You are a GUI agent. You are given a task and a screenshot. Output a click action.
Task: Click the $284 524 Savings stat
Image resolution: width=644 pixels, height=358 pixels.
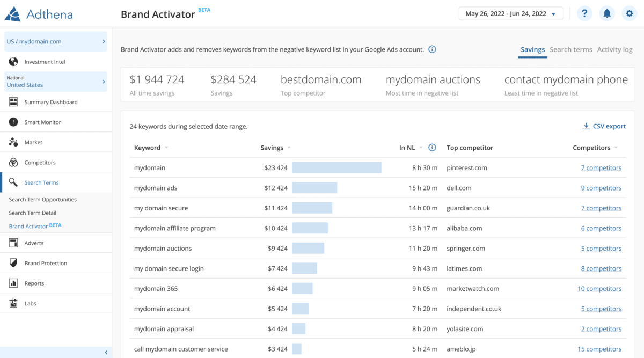(x=233, y=80)
